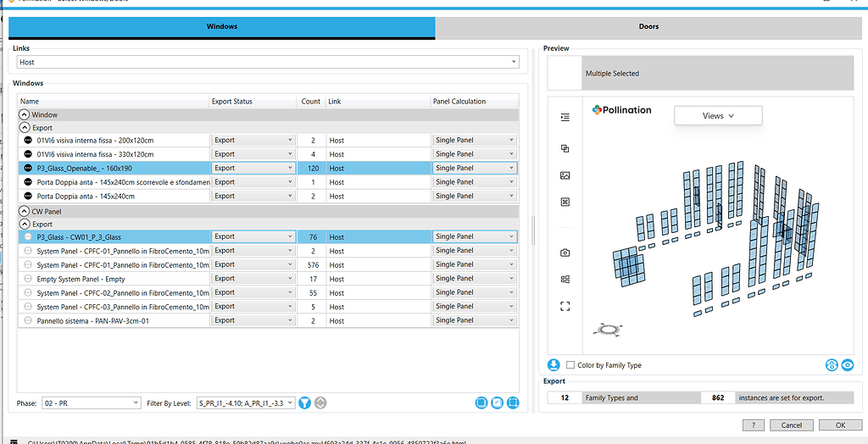Open Export Status dropdown for 01VI6 200x120cm row
The width and height of the screenshot is (868, 444).
pos(253,140)
